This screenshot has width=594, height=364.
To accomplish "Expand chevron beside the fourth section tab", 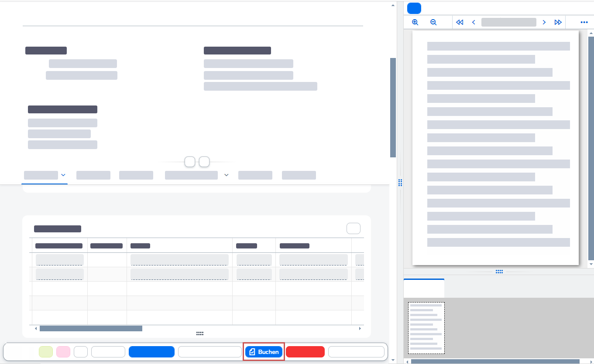I will pyautogui.click(x=226, y=175).
